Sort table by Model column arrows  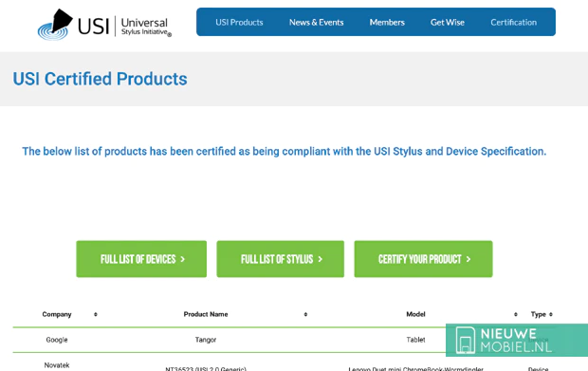pyautogui.click(x=516, y=314)
